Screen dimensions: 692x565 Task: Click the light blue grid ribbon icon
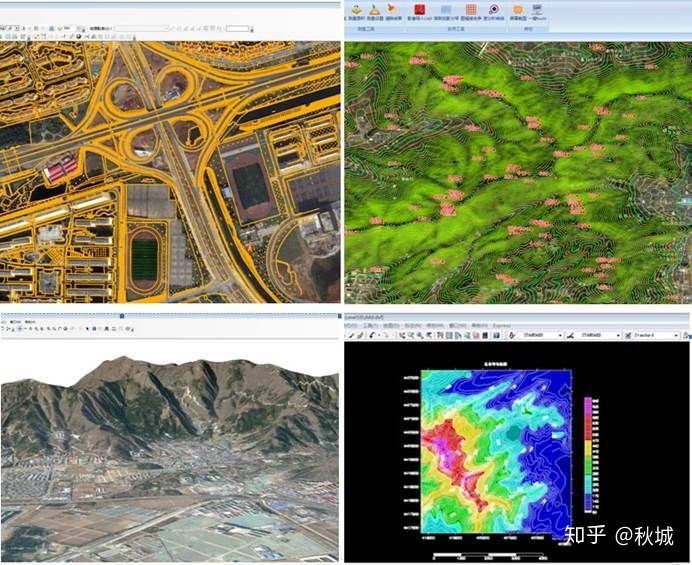click(446, 10)
